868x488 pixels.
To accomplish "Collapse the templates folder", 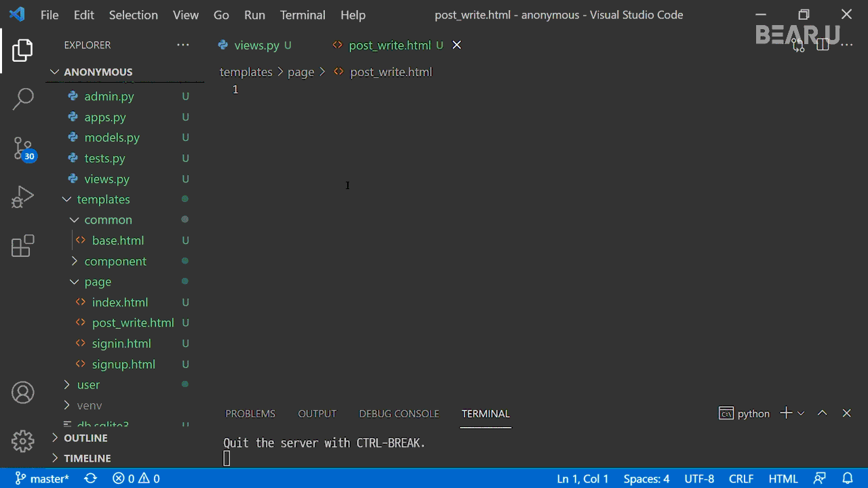I will coord(103,199).
